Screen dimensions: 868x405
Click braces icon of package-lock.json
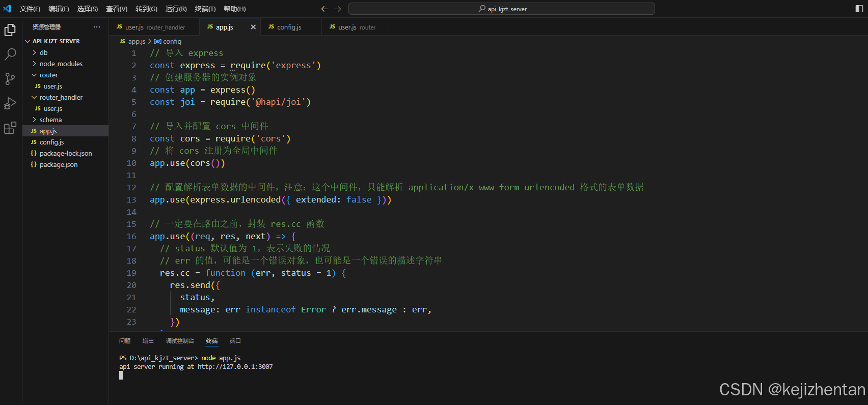click(34, 153)
